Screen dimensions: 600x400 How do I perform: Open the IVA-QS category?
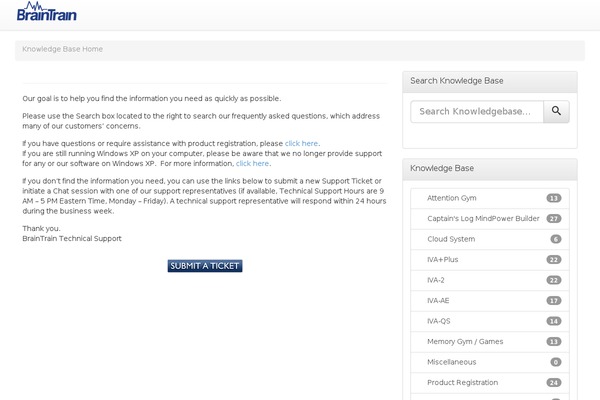click(490, 321)
